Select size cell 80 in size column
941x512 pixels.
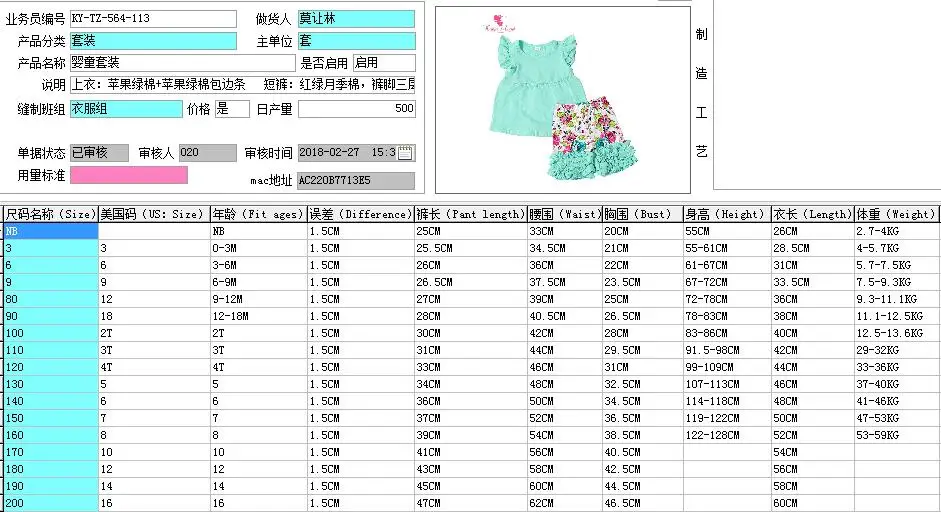tap(51, 299)
